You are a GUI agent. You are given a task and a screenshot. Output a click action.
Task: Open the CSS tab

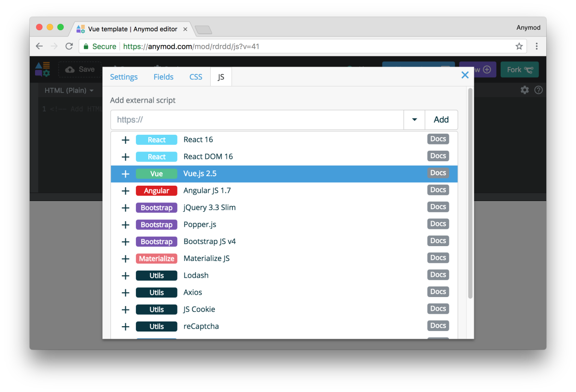click(x=196, y=77)
